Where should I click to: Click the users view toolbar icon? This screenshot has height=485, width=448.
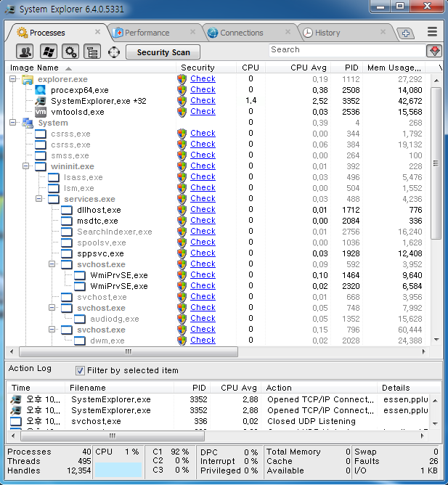coord(25,52)
